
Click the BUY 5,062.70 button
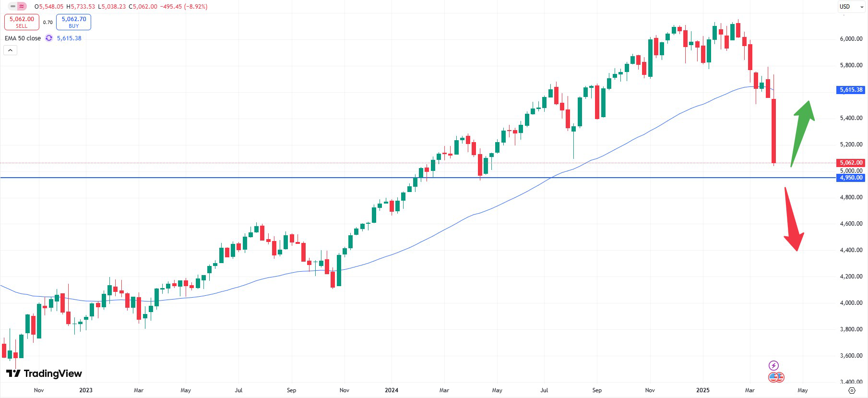point(73,22)
